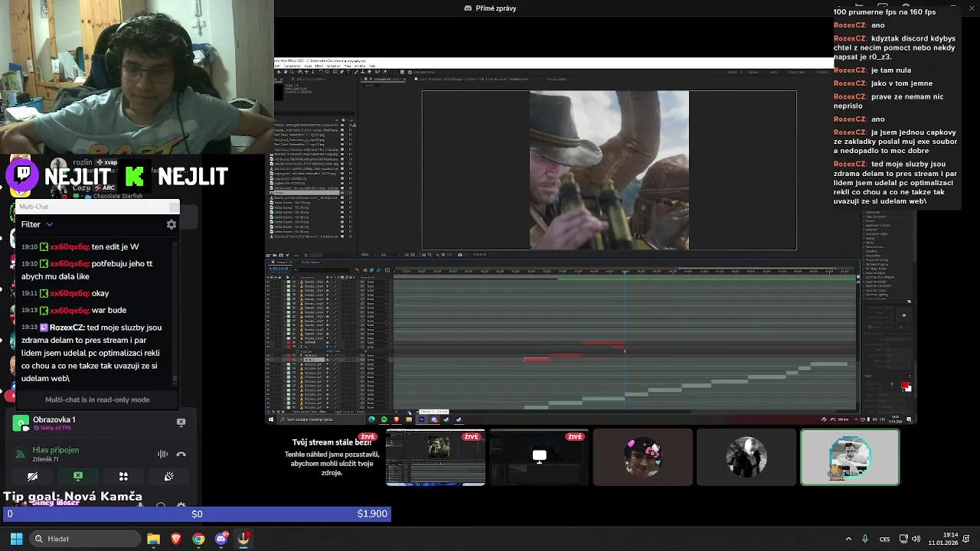The image size is (980, 551).
Task: Select the highlighted speaking participant tile
Action: 850,458
